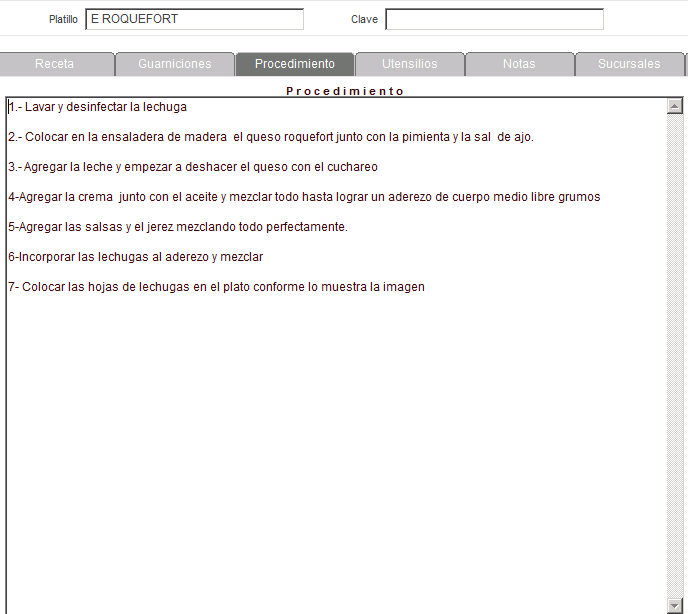This screenshot has height=614, width=688.
Task: Place cursor in step 1 'Lavar y desinfectar' line
Action: tap(98, 107)
